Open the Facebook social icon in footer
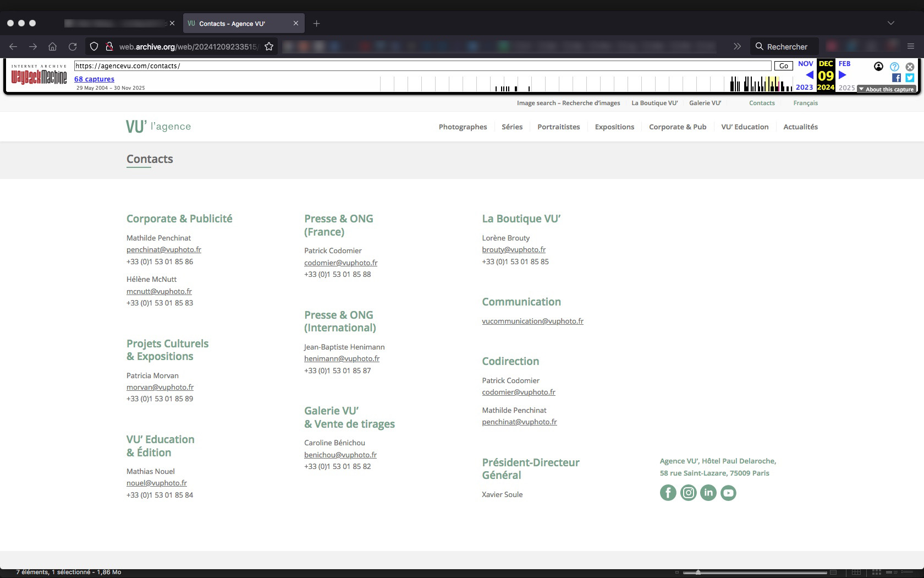This screenshot has height=578, width=924. [668, 493]
